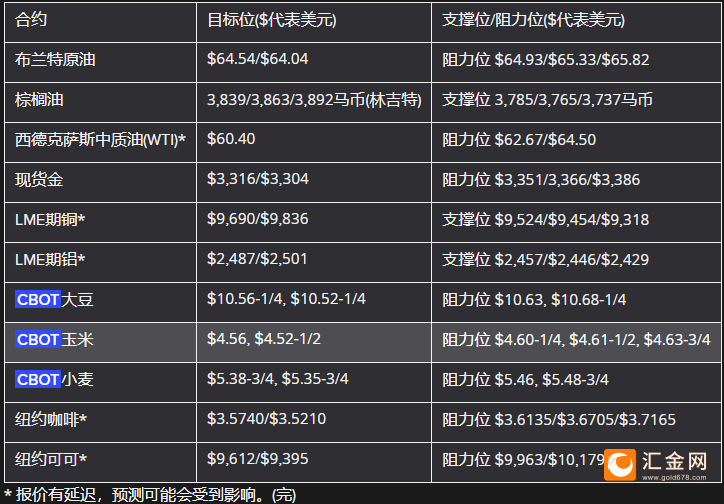Click the highlighted CBOT tag beside 小麦
Screen dimensions: 724x504
pos(38,379)
